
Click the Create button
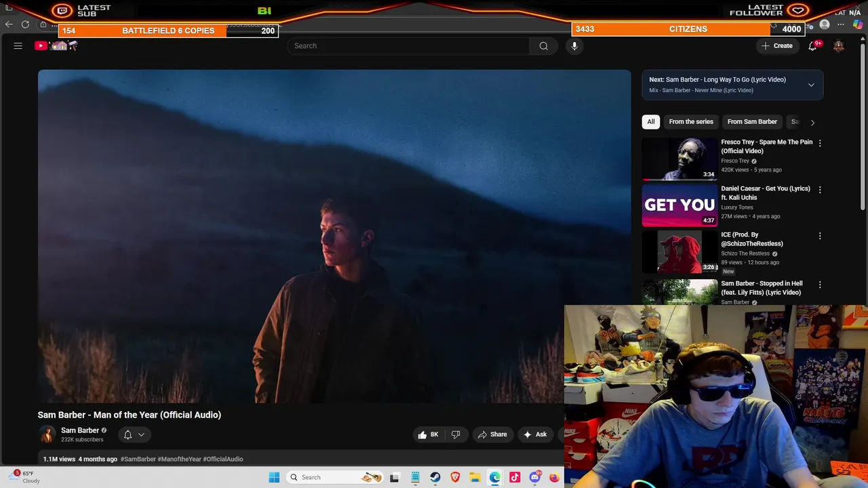776,46
